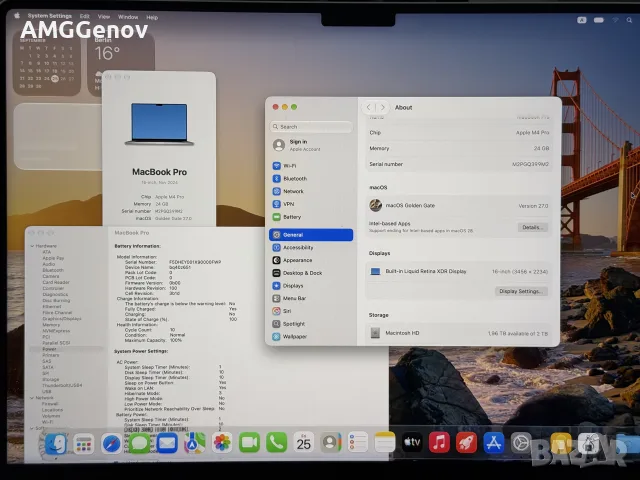Open the Phone app in the Dock

point(277,442)
